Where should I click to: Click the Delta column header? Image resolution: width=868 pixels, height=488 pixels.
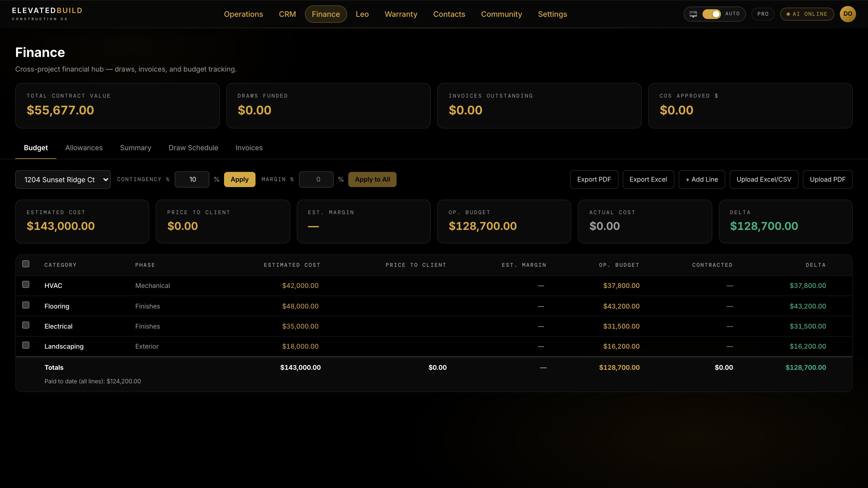click(816, 265)
